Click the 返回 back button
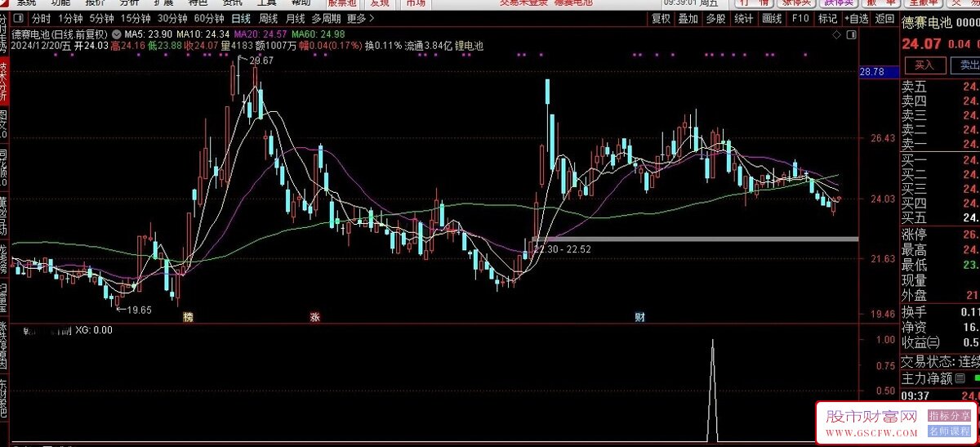This screenshot has width=980, height=447. point(884,19)
